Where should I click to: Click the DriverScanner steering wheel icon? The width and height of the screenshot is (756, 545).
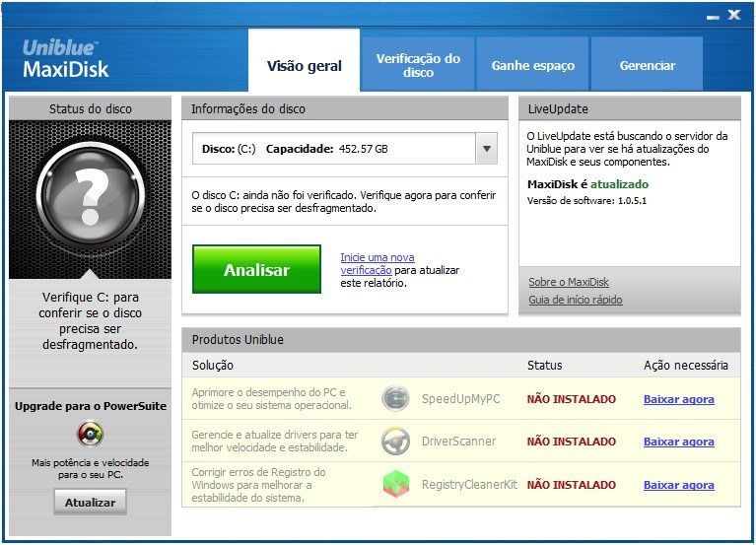(395, 441)
